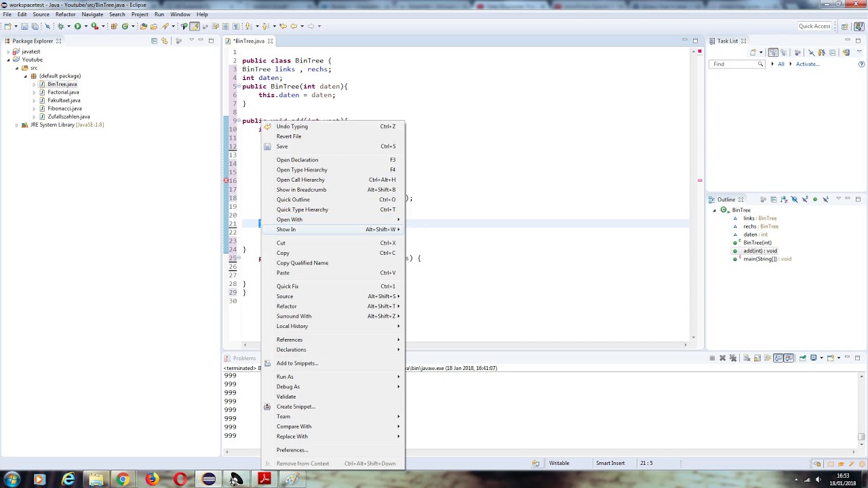Image resolution: width=868 pixels, height=488 pixels.
Task: Collapse BinTree node in Outline
Action: pos(715,210)
